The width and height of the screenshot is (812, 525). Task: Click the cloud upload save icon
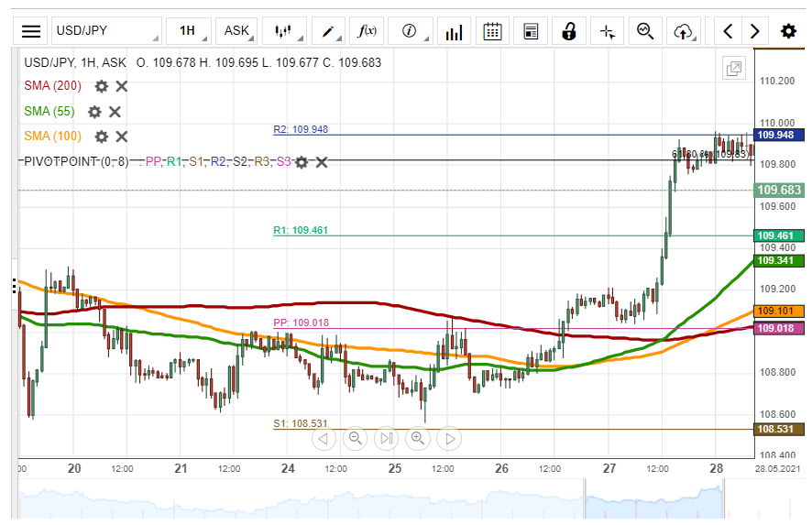683,31
